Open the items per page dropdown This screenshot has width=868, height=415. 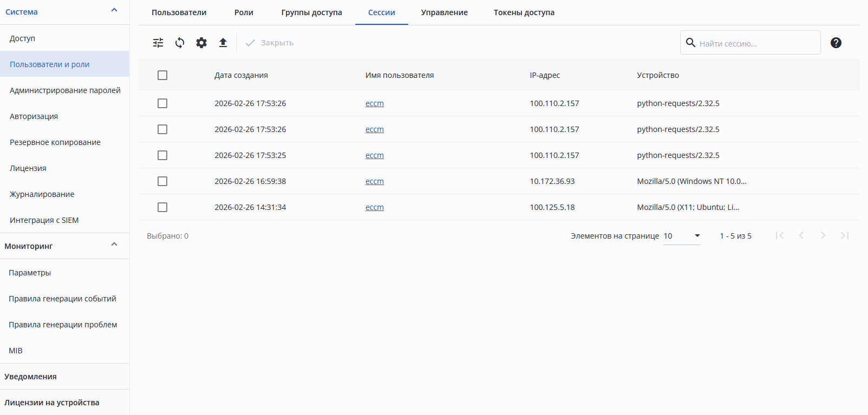click(682, 236)
